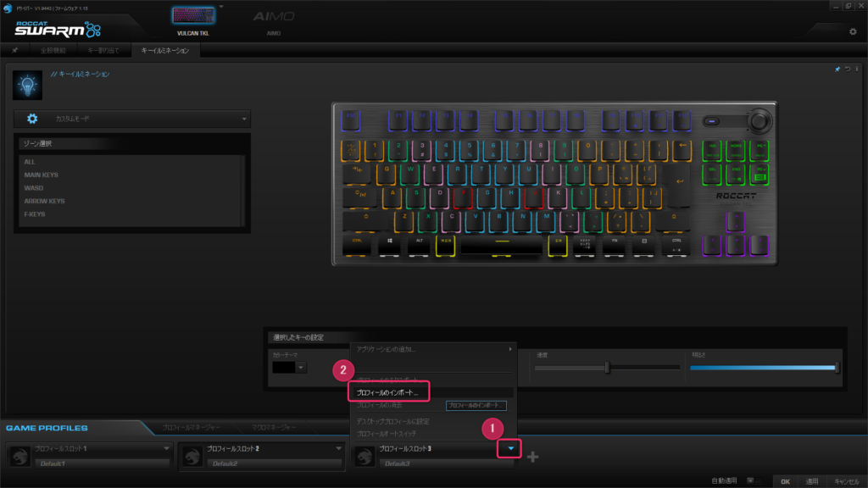868x488 pixels.
Task: Click the Roccat Swarm logo
Action: (x=58, y=29)
